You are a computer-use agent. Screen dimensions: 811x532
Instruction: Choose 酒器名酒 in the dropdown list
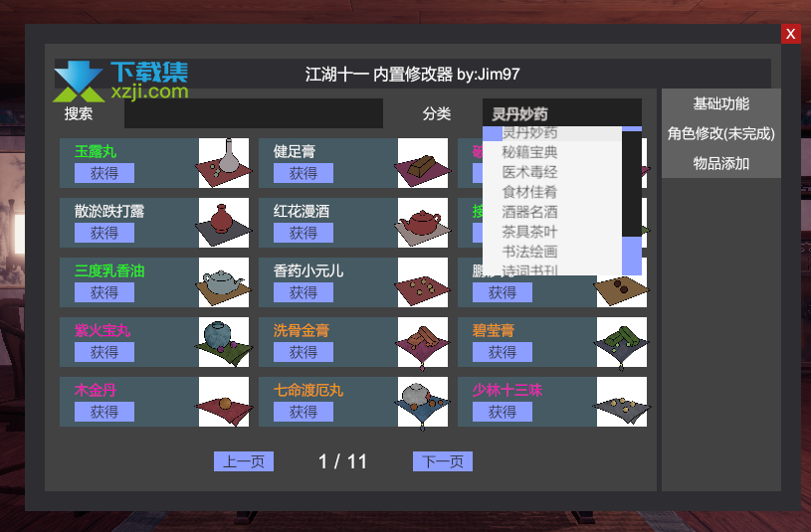529,212
